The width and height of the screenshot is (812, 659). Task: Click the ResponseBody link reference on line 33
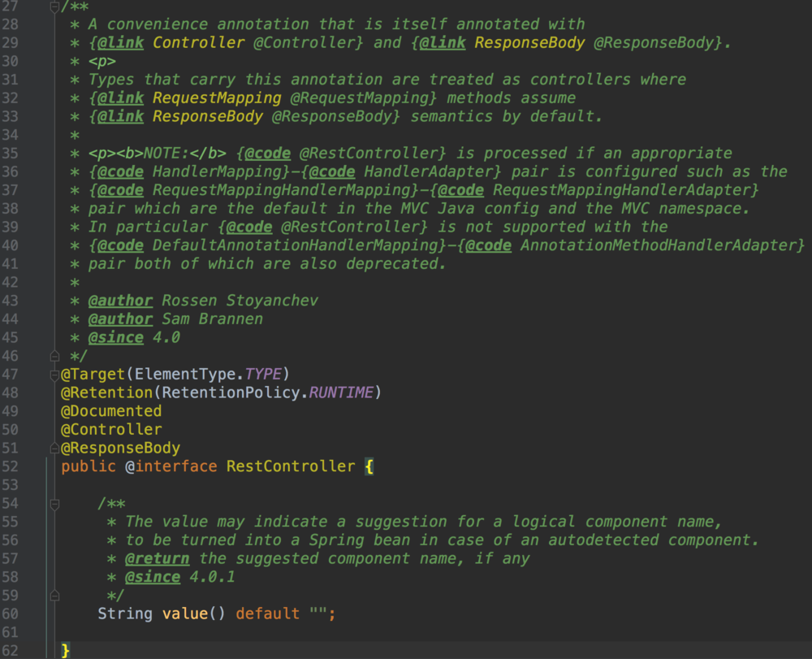(x=208, y=116)
